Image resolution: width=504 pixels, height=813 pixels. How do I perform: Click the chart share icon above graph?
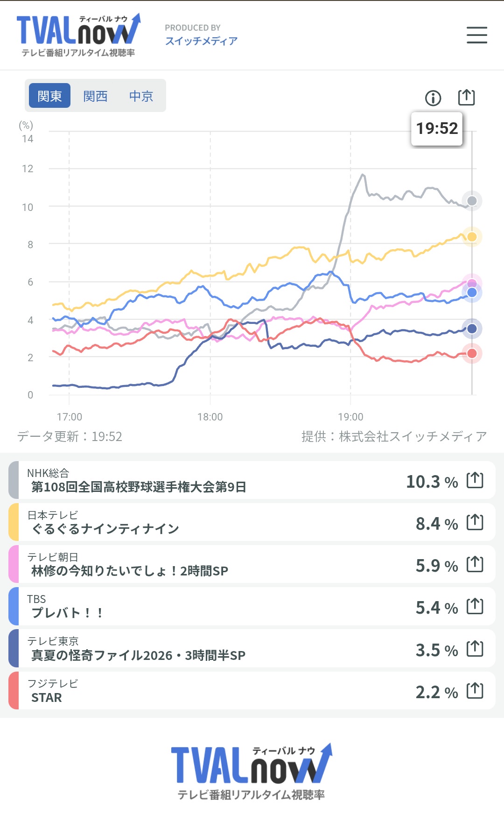click(466, 97)
